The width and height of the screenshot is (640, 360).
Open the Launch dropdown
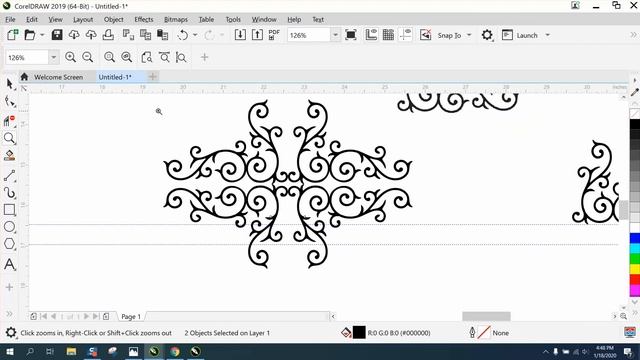tap(526, 36)
